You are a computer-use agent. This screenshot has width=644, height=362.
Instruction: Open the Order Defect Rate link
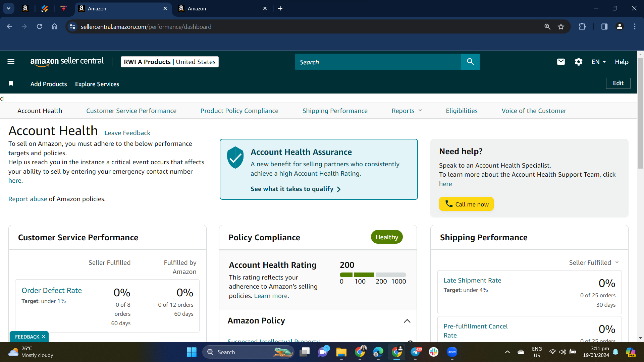(52, 290)
